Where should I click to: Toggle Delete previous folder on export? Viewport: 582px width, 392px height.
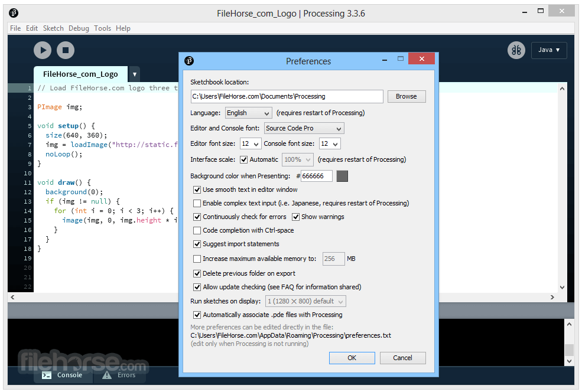(x=197, y=274)
